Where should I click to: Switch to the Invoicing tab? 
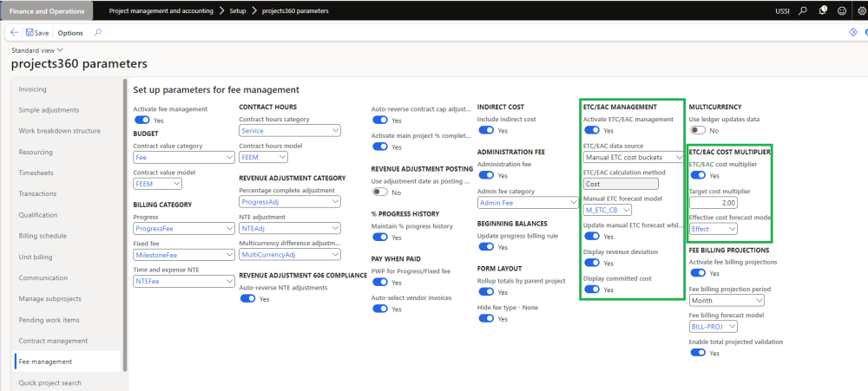click(x=33, y=89)
